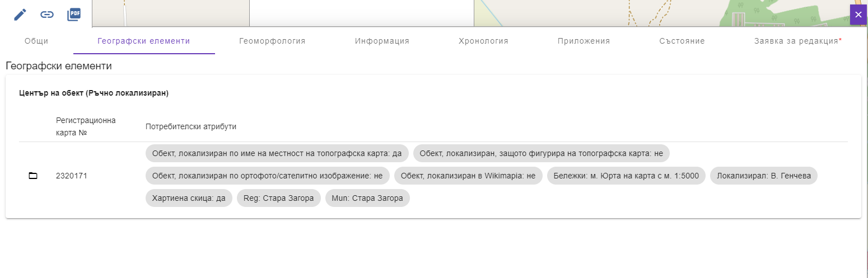Show the Хронология tab

coord(483,41)
